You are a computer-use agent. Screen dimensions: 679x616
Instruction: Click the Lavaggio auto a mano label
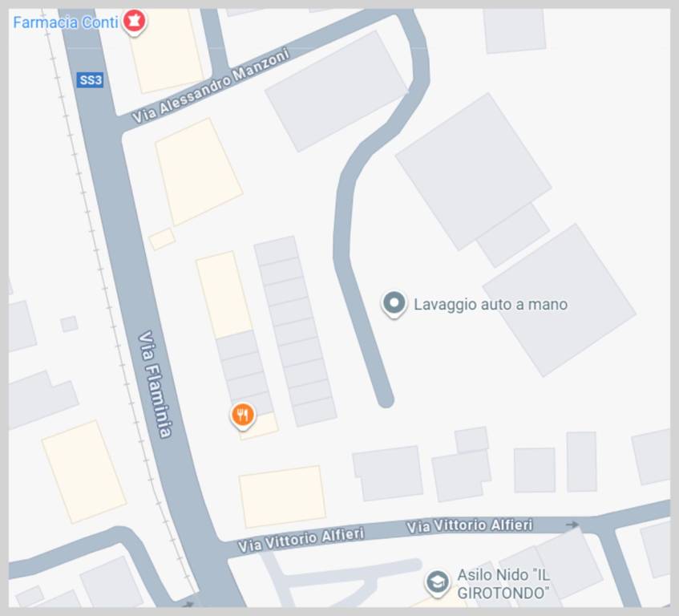point(491,305)
